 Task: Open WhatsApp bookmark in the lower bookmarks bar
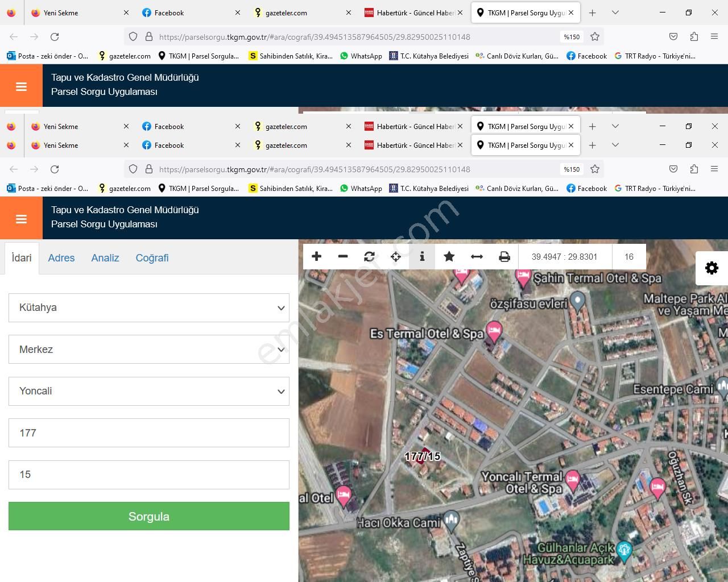pyautogui.click(x=361, y=188)
